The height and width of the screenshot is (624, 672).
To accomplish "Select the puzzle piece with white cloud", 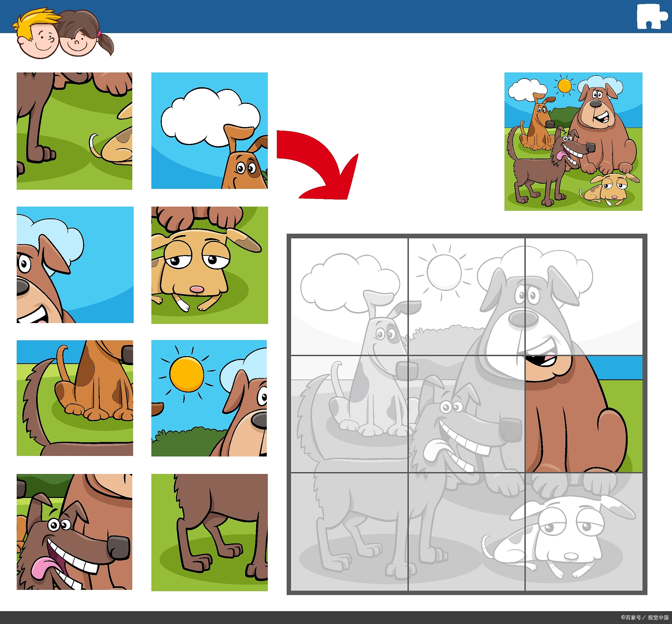I will coord(209,131).
